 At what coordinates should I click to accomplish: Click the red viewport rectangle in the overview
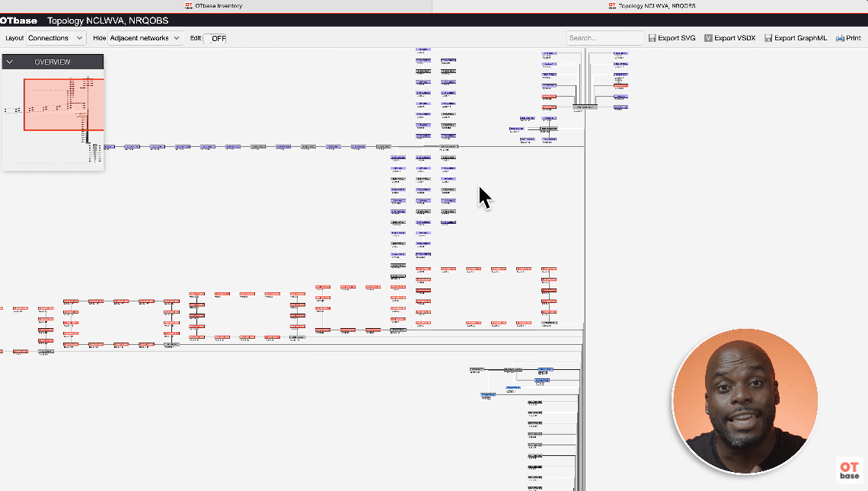(46, 114)
